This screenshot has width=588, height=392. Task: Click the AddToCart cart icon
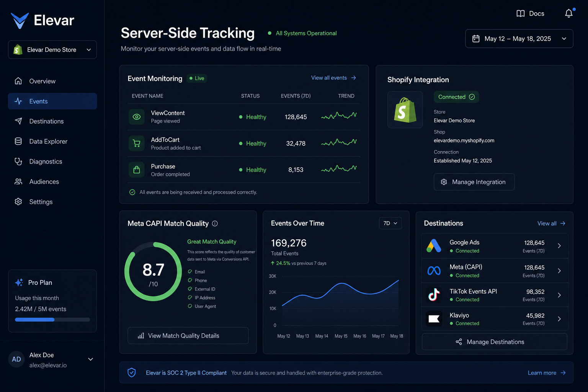pos(137,144)
